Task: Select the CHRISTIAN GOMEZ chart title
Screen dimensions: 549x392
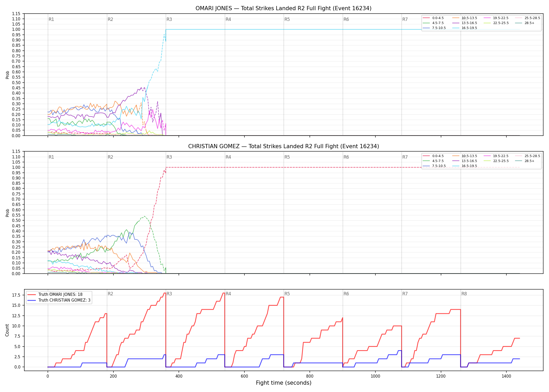Action: click(x=283, y=146)
